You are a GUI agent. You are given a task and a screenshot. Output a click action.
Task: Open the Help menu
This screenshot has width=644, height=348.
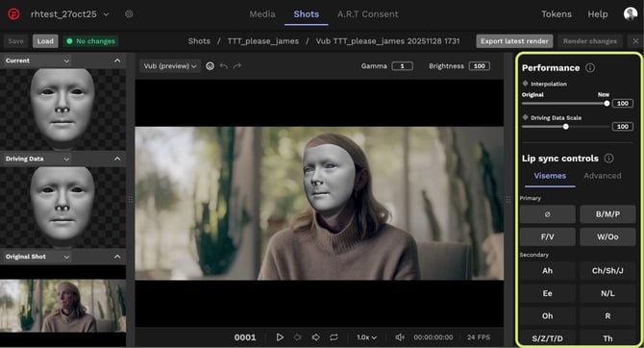click(x=597, y=14)
